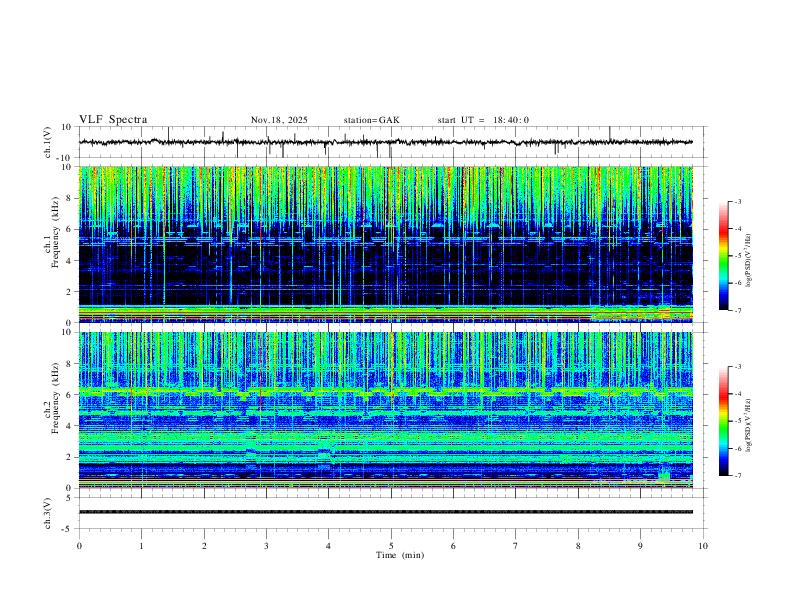Click the ch.1 PSD color scale bar
The width and height of the screenshot is (792, 612).
[724, 256]
